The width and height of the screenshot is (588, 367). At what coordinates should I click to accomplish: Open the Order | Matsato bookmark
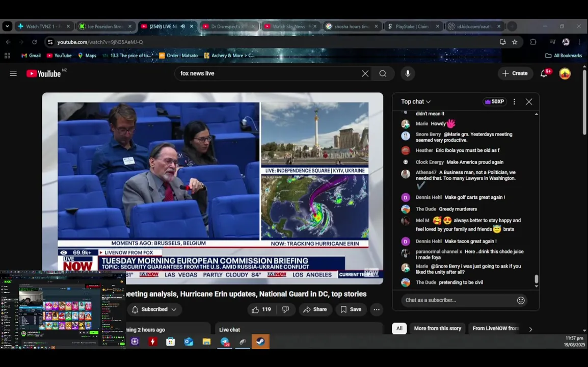pyautogui.click(x=178, y=56)
